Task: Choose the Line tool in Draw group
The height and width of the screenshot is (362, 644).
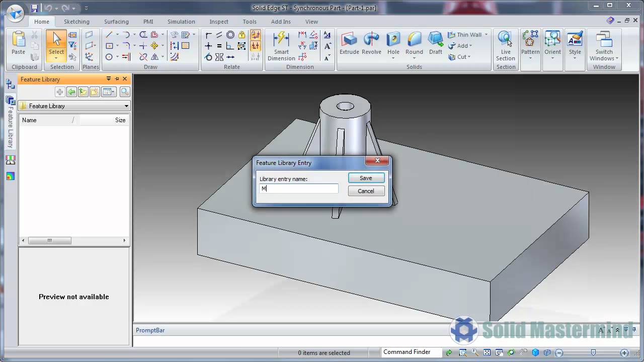Action: tap(109, 35)
